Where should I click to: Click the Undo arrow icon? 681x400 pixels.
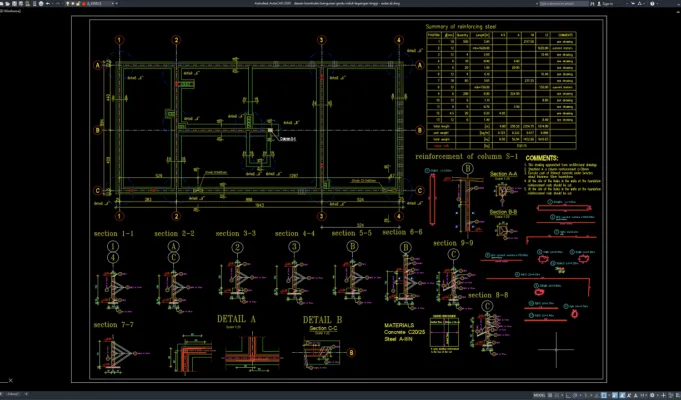(48, 3)
